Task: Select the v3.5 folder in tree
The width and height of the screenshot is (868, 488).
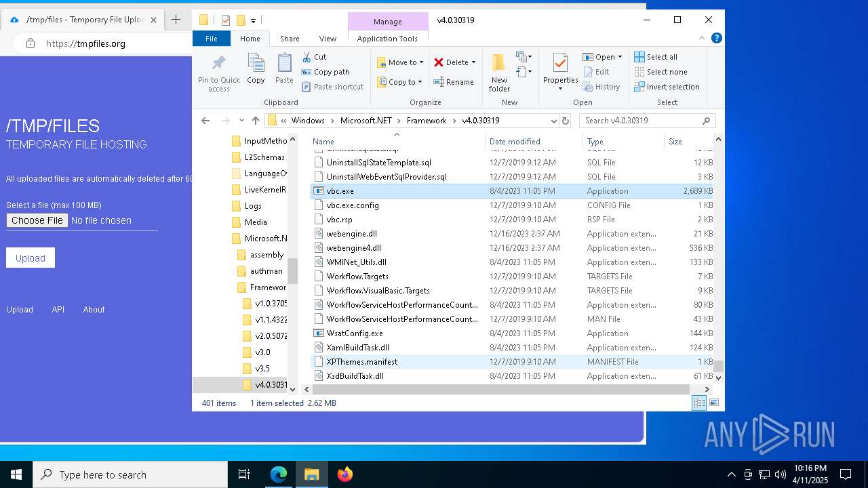Action: (262, 369)
